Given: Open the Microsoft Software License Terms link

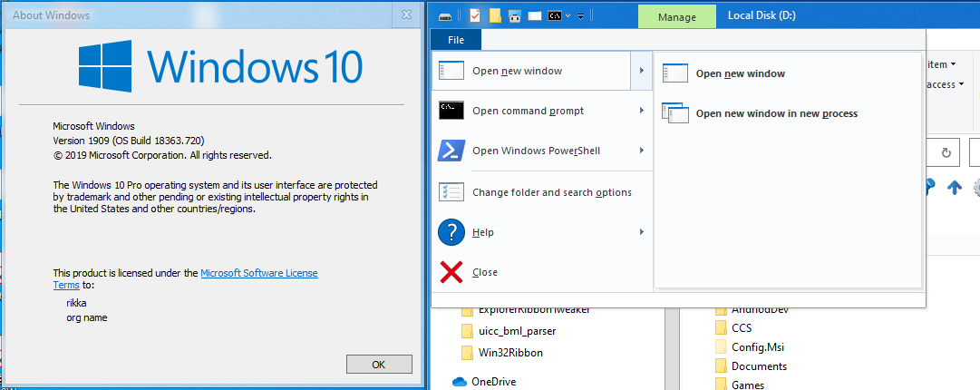Looking at the screenshot, I should click(x=259, y=273).
